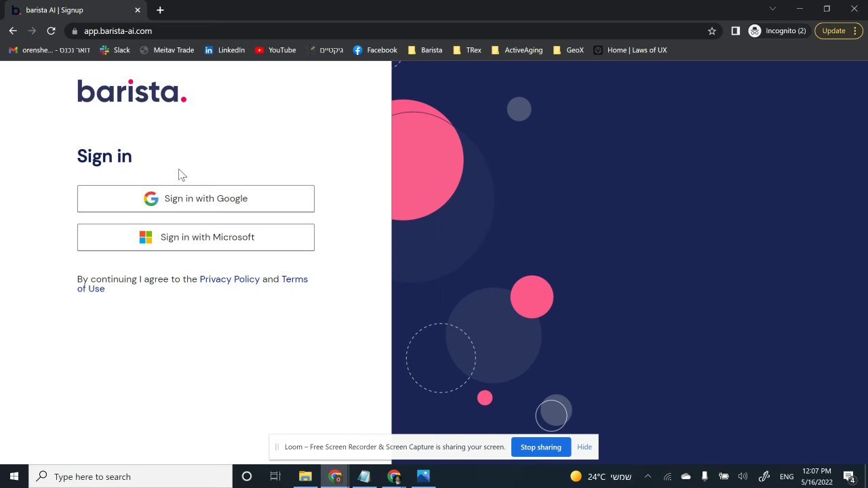Open the Chrome Update menu
This screenshot has width=868, height=488.
[x=839, y=30]
